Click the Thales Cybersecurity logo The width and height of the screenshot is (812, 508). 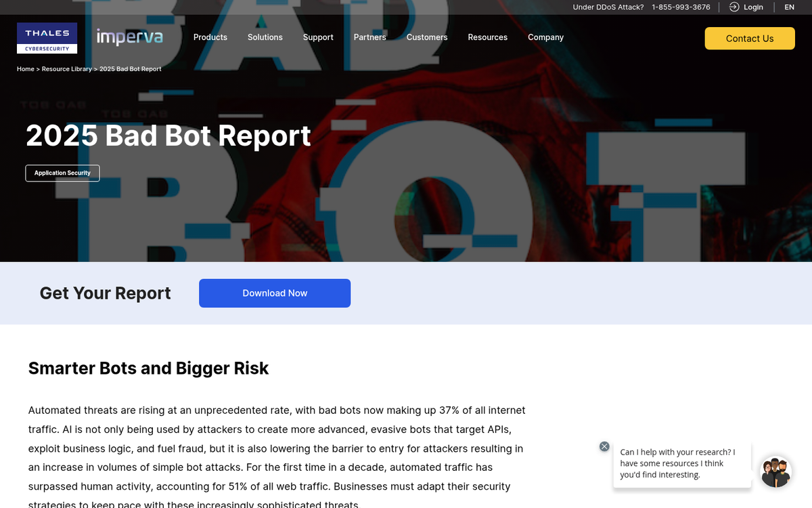tap(47, 38)
